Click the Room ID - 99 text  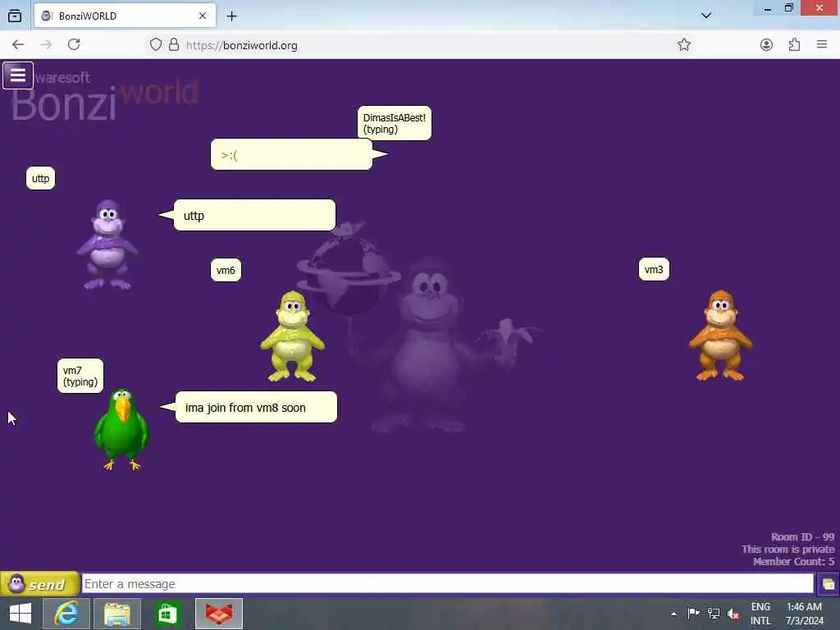[x=802, y=536]
